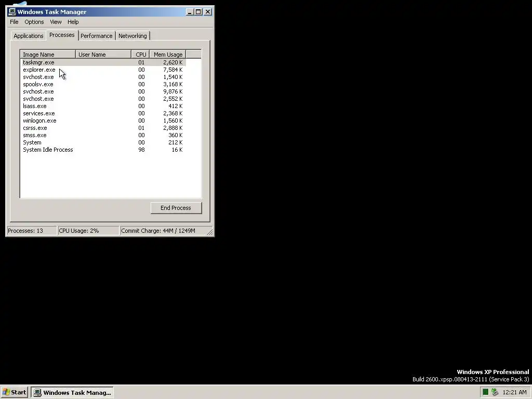The width and height of the screenshot is (532, 399).
Task: Click the 12:21 AM taskbar clock
Action: coord(514,393)
